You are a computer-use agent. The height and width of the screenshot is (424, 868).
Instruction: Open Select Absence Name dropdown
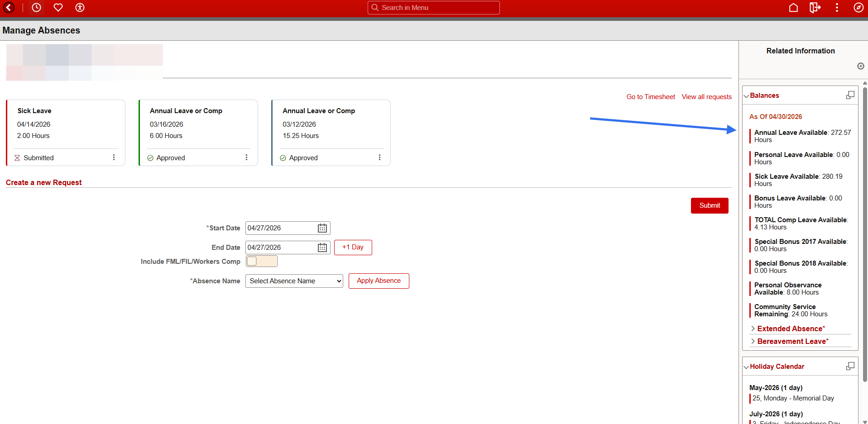[x=294, y=281]
